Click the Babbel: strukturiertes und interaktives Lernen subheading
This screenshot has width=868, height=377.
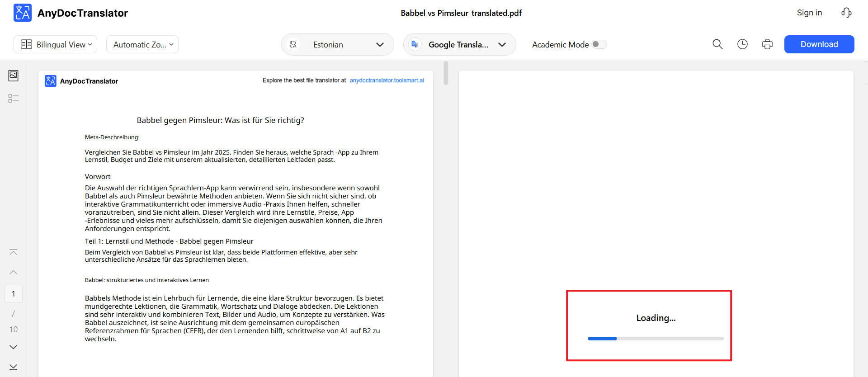click(x=147, y=280)
